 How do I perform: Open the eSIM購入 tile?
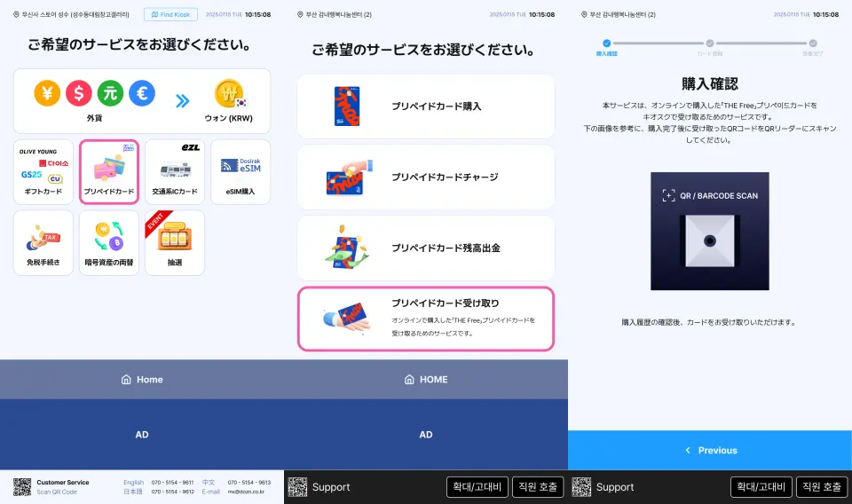tap(241, 171)
